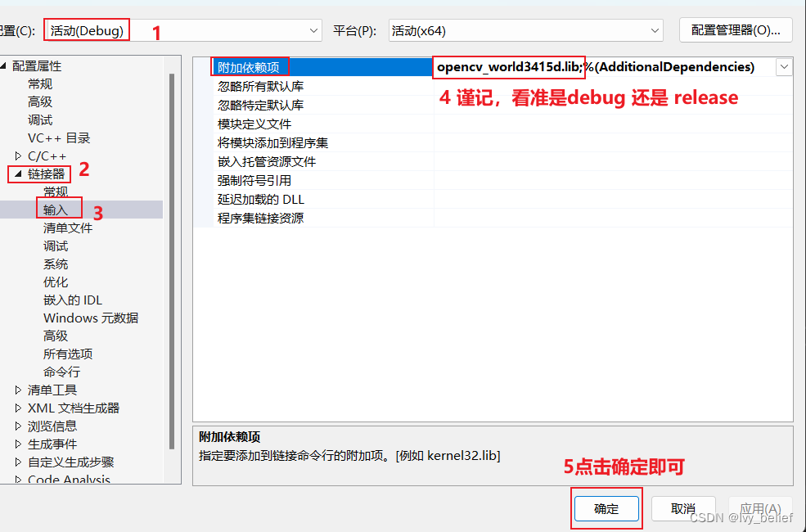Select the VC++ 目录 item
This screenshot has height=532, width=806.
[x=59, y=138]
